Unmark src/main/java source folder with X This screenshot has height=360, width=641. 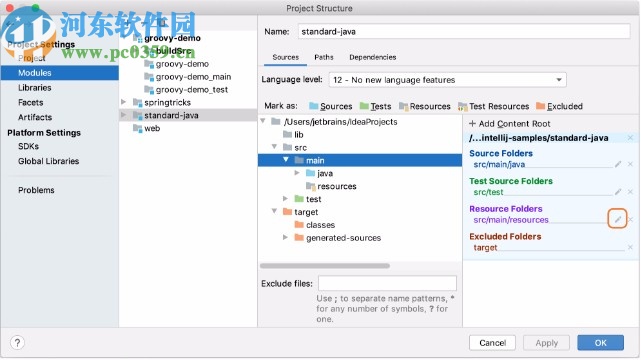point(630,164)
